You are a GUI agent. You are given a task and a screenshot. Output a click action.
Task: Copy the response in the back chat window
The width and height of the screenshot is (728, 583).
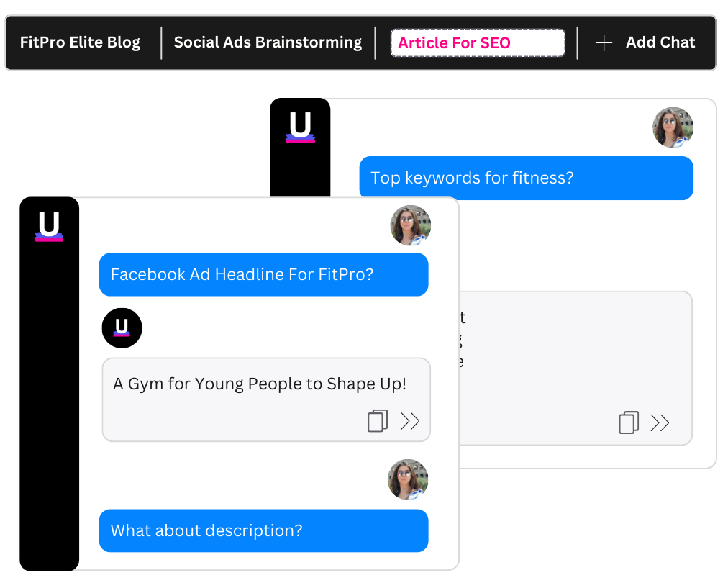point(629,422)
